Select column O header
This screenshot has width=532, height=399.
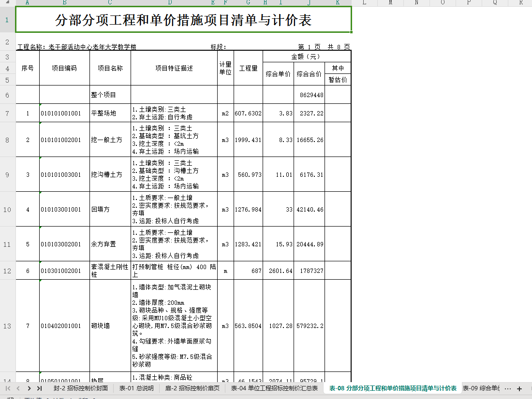[443, 2]
